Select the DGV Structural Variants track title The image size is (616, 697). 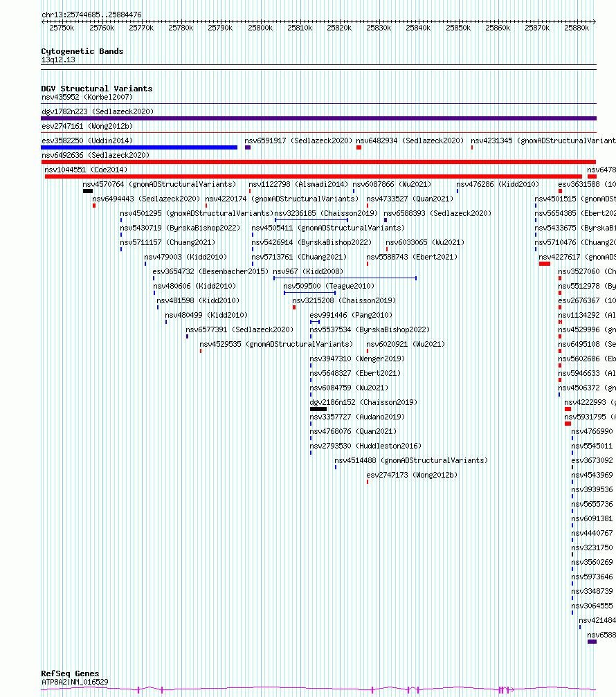(96, 89)
